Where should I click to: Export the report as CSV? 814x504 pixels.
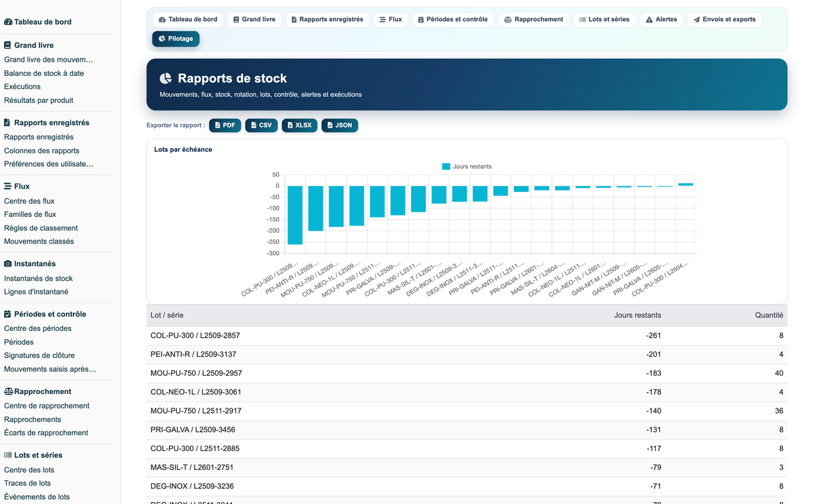[261, 125]
